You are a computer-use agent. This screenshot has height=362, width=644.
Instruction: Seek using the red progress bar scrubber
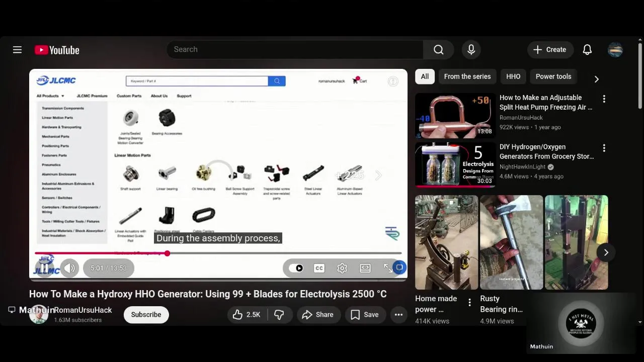[167, 253]
